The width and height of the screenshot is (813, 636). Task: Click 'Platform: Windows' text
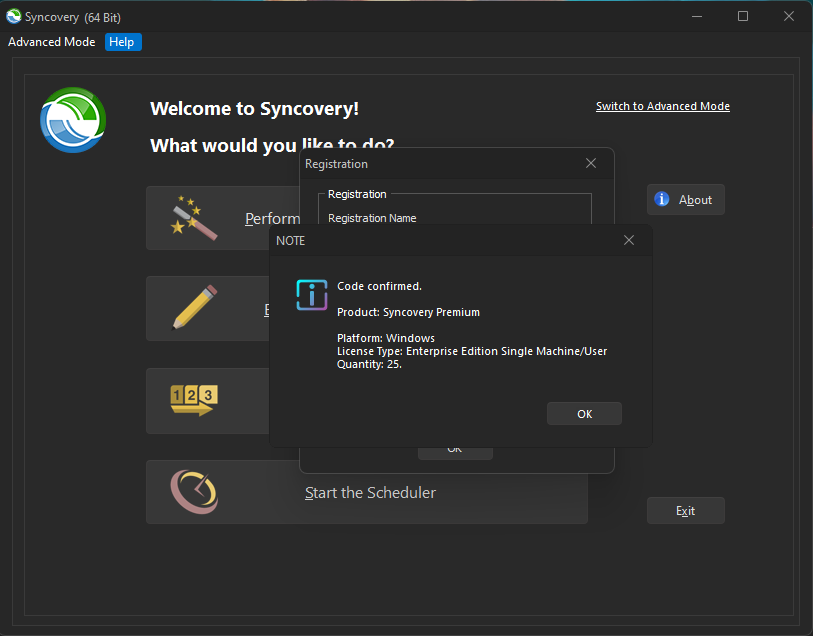386,338
